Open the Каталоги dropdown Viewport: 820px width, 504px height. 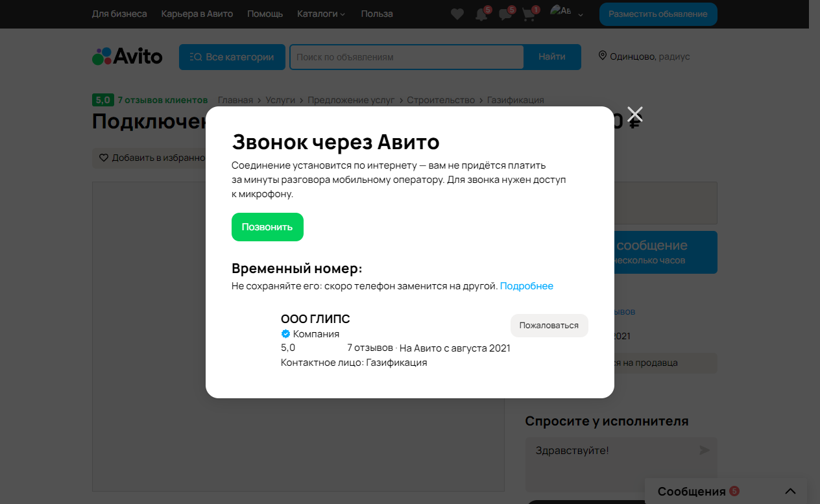321,14
